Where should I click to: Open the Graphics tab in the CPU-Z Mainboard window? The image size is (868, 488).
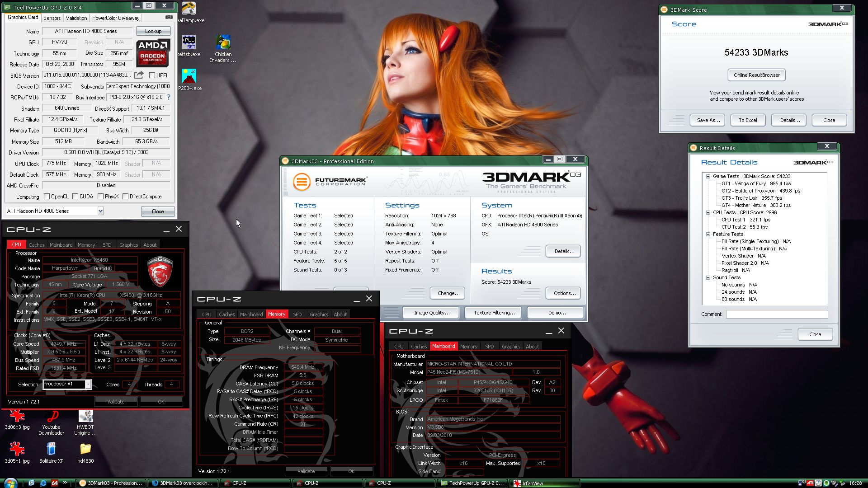511,347
